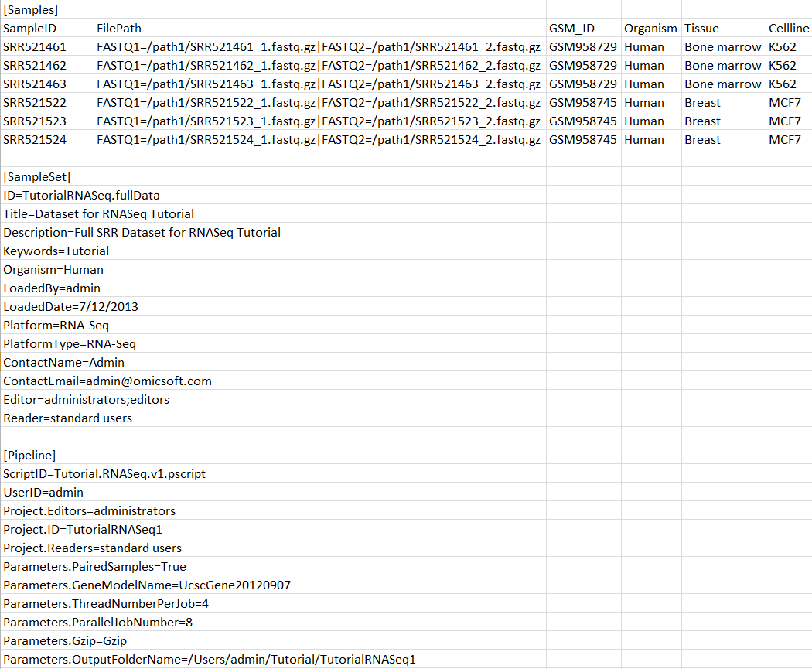Select the Title=Dataset for RNASeq Tutorial cell
The width and height of the screenshot is (812, 669).
coord(98,214)
